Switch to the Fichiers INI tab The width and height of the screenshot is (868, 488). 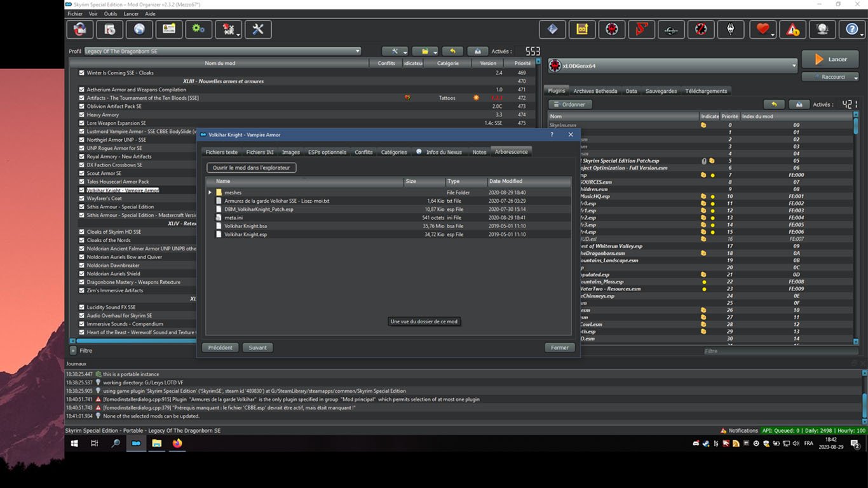coord(260,152)
